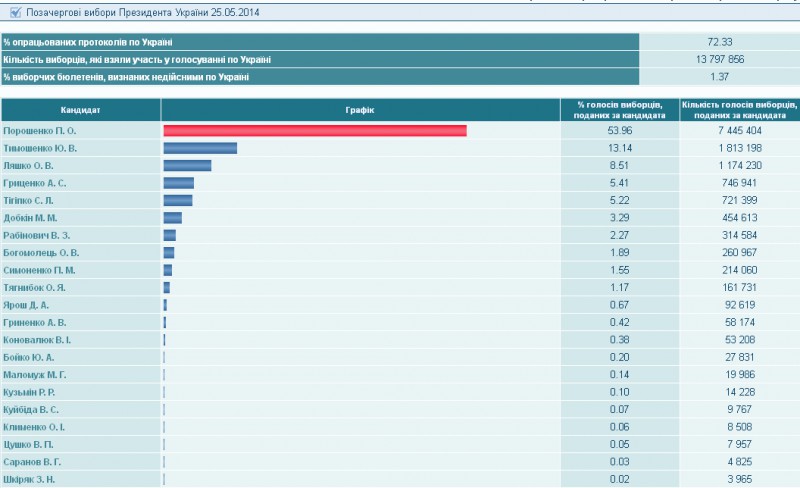Select Добкін М. М. from the candidates
This screenshot has height=488, width=800.
pos(30,217)
